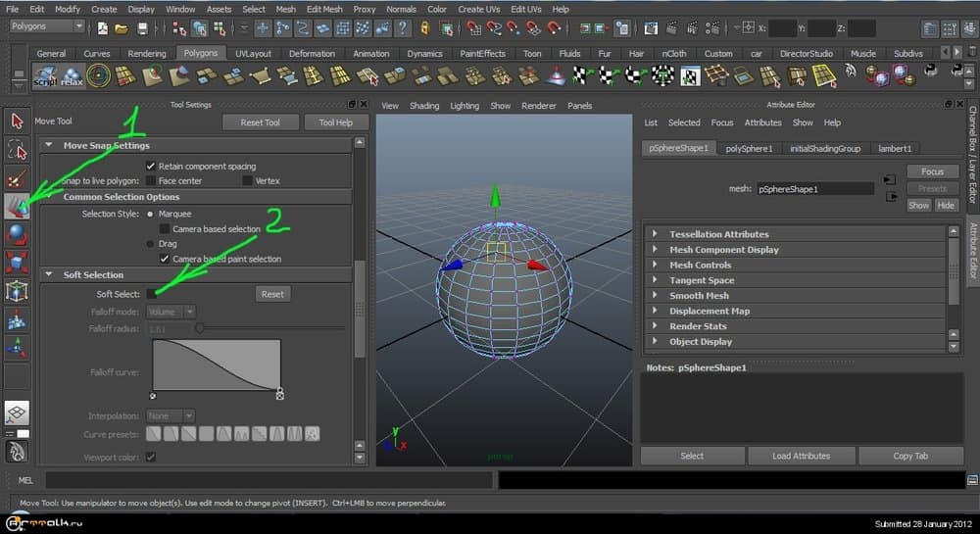Screen dimensions: 980x534
Task: Enable the Soft Select checkbox
Action: 152,294
